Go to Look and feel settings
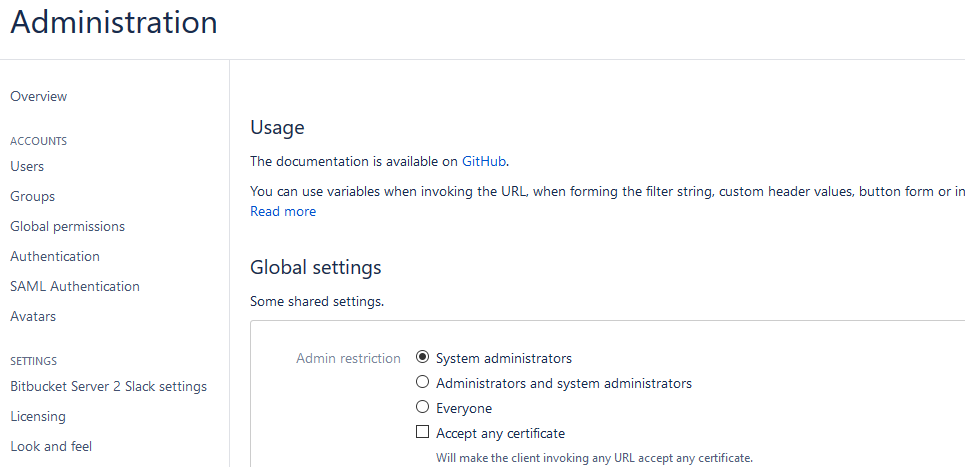The image size is (965, 467). pyautogui.click(x=51, y=446)
